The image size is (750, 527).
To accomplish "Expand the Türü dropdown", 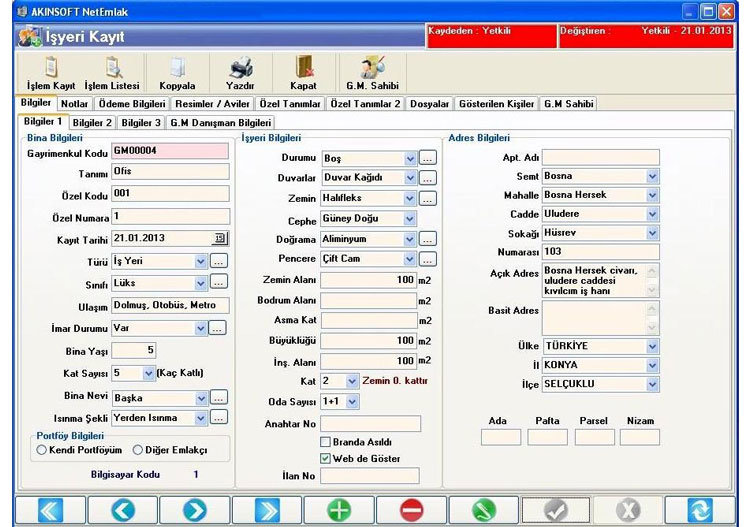I will pos(200,261).
